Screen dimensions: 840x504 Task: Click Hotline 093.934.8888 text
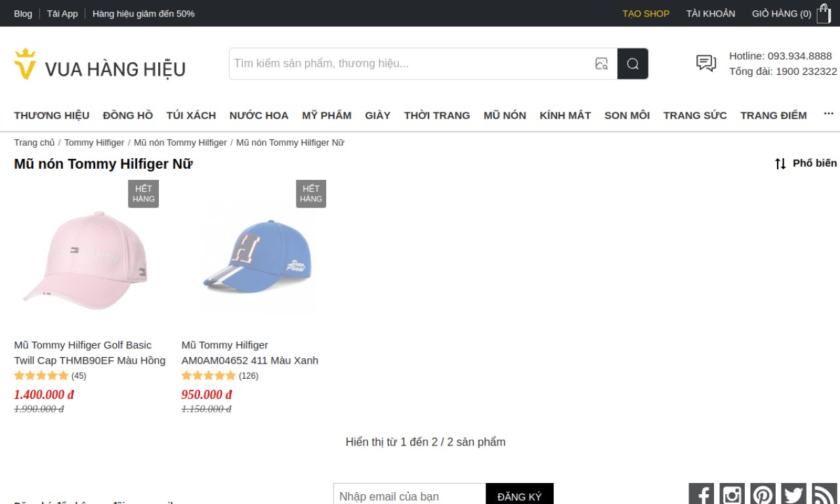[780, 56]
